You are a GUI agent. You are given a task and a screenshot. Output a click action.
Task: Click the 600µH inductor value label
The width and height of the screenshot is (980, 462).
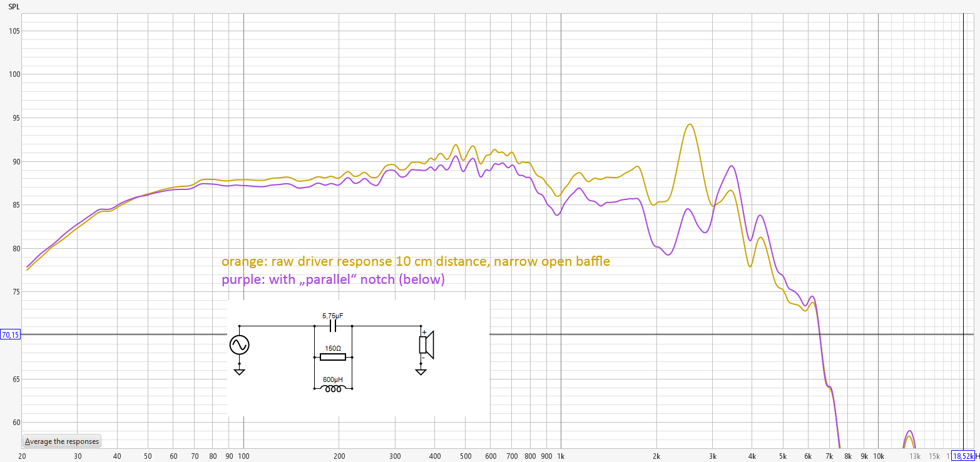[x=332, y=379]
